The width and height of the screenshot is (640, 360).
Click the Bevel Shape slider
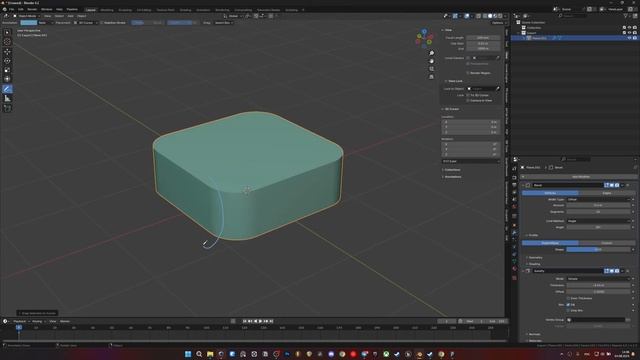(x=598, y=249)
